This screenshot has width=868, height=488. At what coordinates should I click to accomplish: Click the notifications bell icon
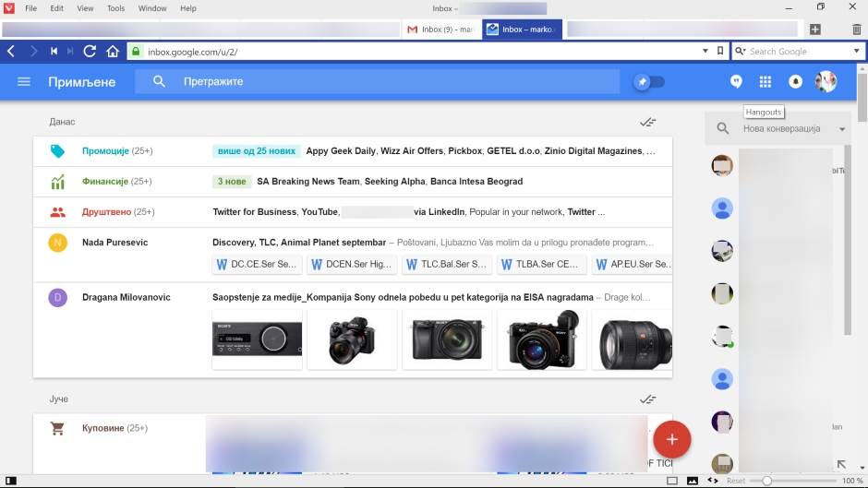click(795, 82)
